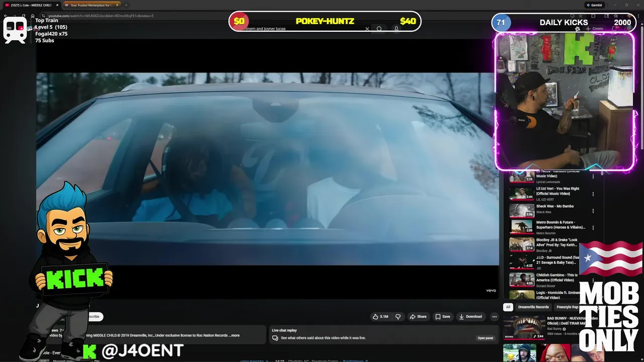This screenshot has width=644, height=362.
Task: Open the YouTube Create button
Action: [595, 29]
